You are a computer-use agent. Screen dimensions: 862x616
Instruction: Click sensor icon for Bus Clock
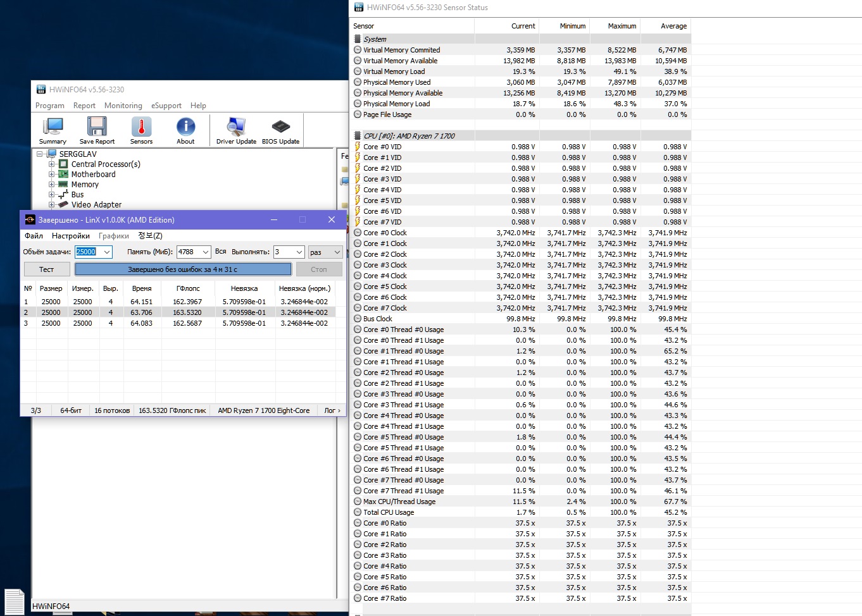[x=358, y=319]
